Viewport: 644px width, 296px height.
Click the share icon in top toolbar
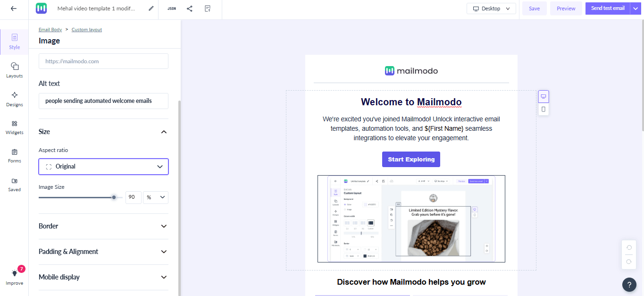tap(190, 8)
